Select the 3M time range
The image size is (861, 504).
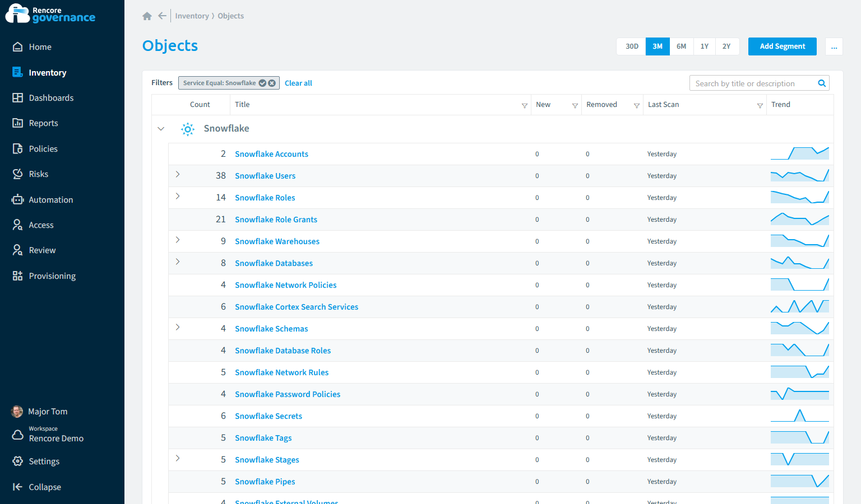click(658, 46)
